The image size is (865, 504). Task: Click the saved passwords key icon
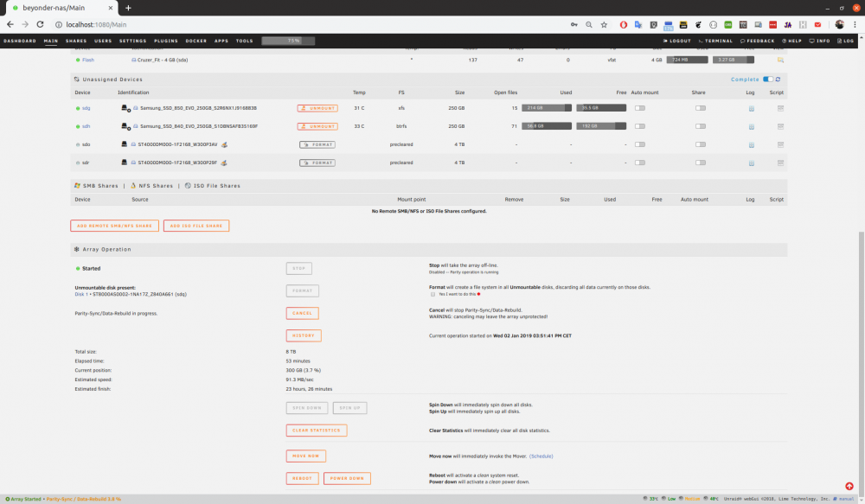coord(574,25)
